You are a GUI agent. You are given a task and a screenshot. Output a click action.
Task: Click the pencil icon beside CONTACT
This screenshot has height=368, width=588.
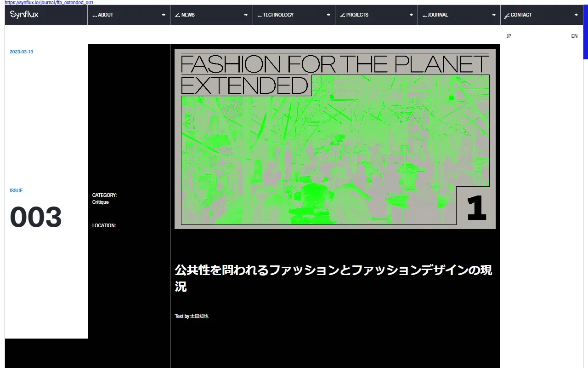pyautogui.click(x=507, y=15)
